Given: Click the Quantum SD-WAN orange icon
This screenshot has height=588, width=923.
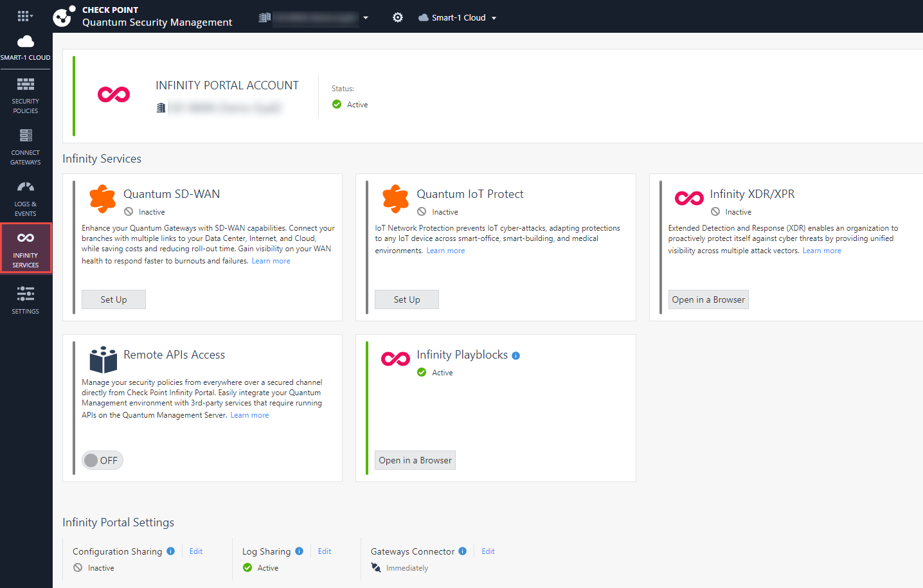Looking at the screenshot, I should pos(103,199).
